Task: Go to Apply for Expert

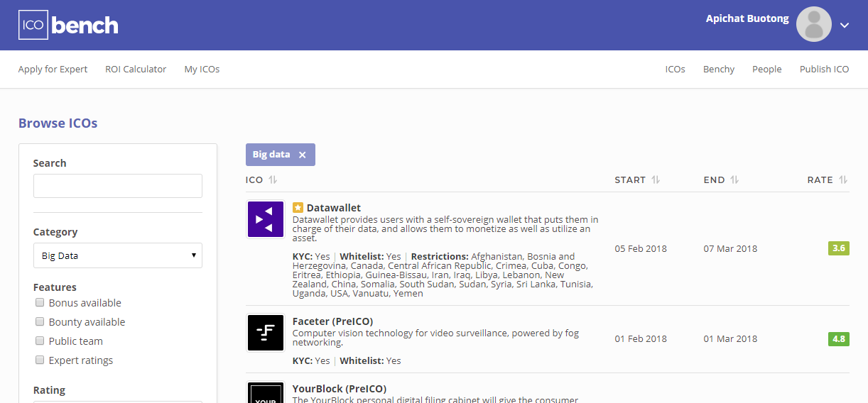Action: tap(53, 70)
